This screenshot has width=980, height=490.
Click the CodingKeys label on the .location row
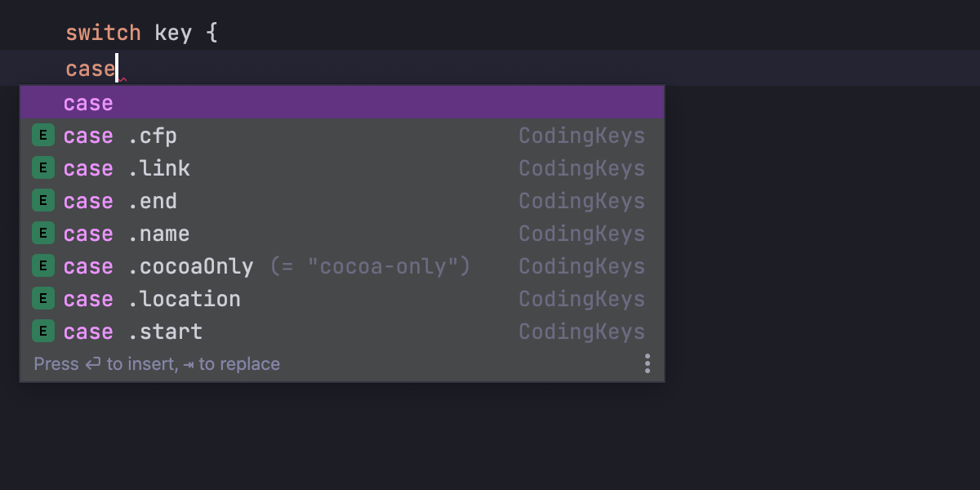pyautogui.click(x=581, y=299)
